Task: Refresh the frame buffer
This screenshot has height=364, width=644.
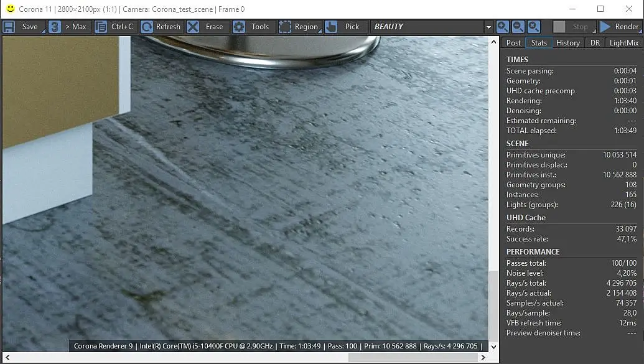Action: click(161, 27)
